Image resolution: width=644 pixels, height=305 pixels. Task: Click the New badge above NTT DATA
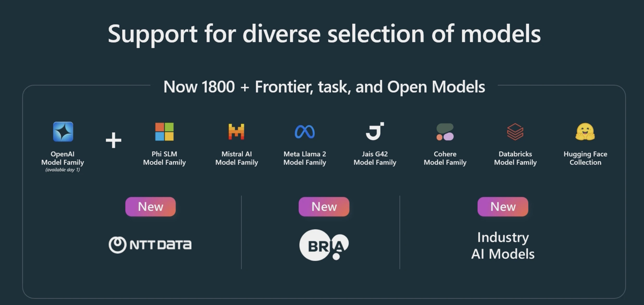pyautogui.click(x=151, y=207)
